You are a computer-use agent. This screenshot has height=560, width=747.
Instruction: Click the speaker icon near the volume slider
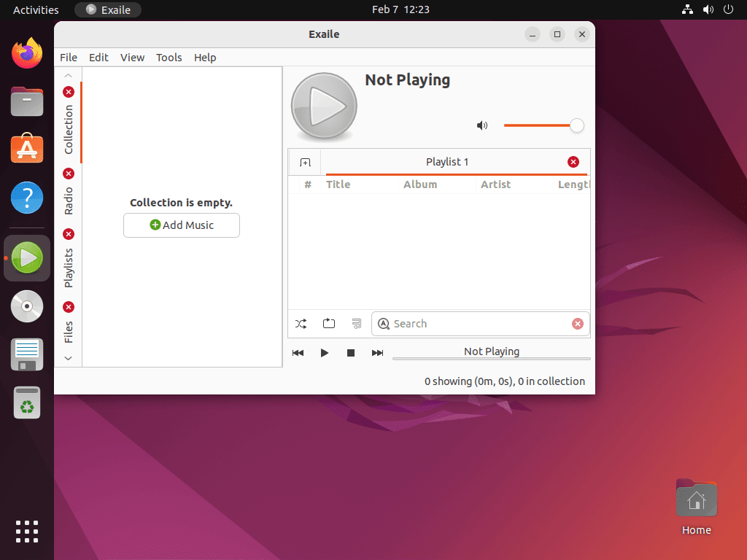pos(481,125)
